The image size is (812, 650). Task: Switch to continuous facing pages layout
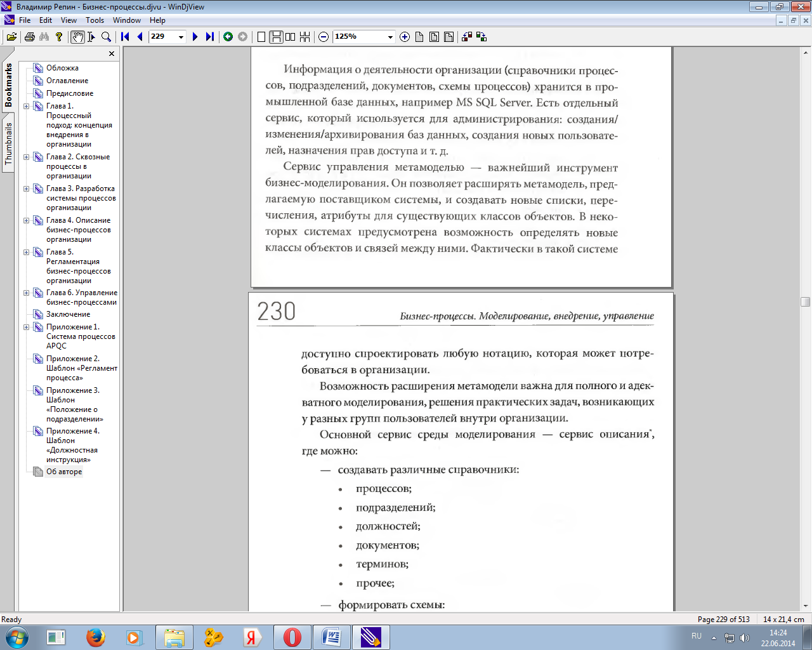tap(305, 37)
